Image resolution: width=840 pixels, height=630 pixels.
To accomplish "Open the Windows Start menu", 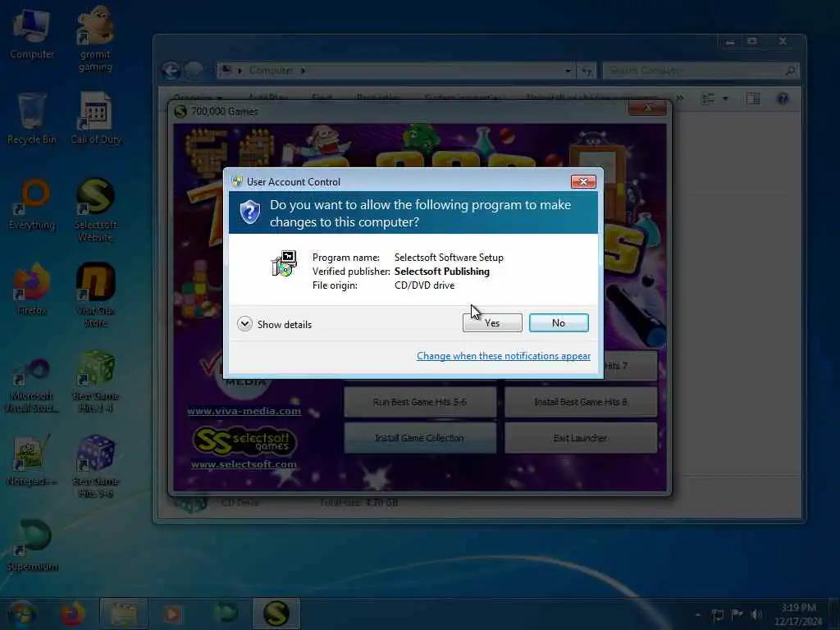I will click(22, 614).
